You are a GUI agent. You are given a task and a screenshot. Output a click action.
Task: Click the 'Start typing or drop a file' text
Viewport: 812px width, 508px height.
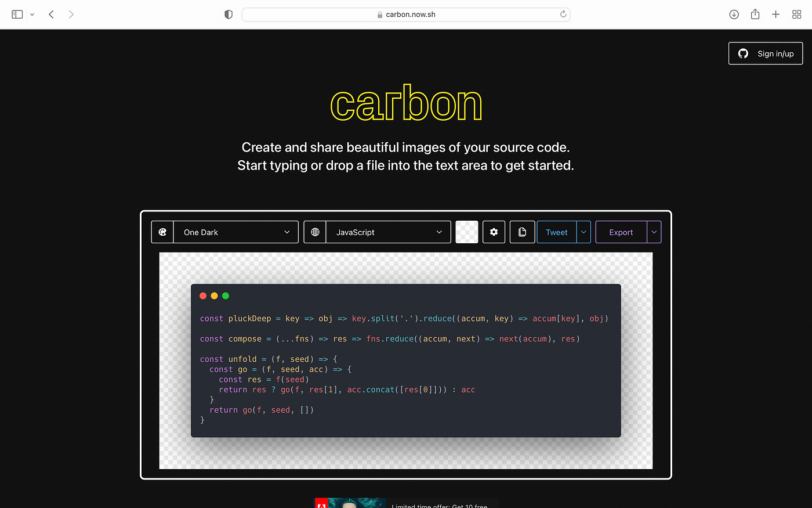(x=406, y=165)
